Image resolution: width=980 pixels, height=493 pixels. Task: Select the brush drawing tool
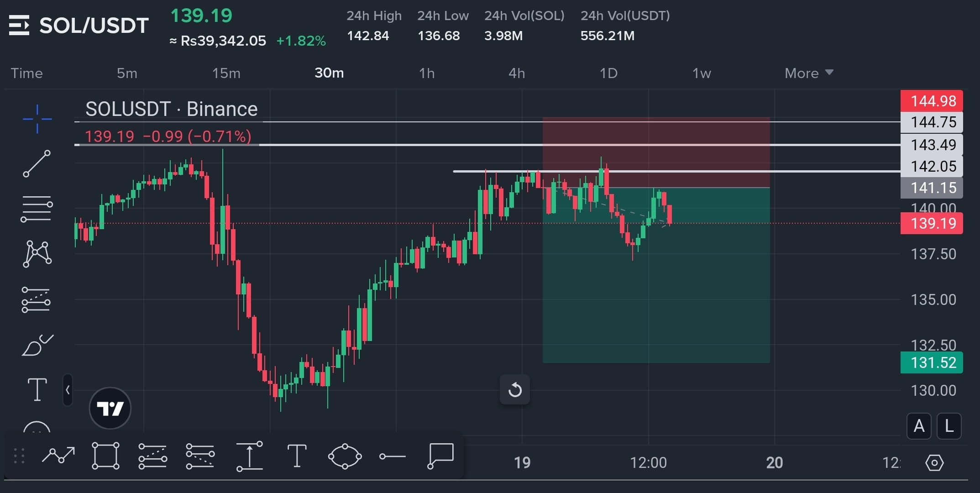click(x=37, y=345)
